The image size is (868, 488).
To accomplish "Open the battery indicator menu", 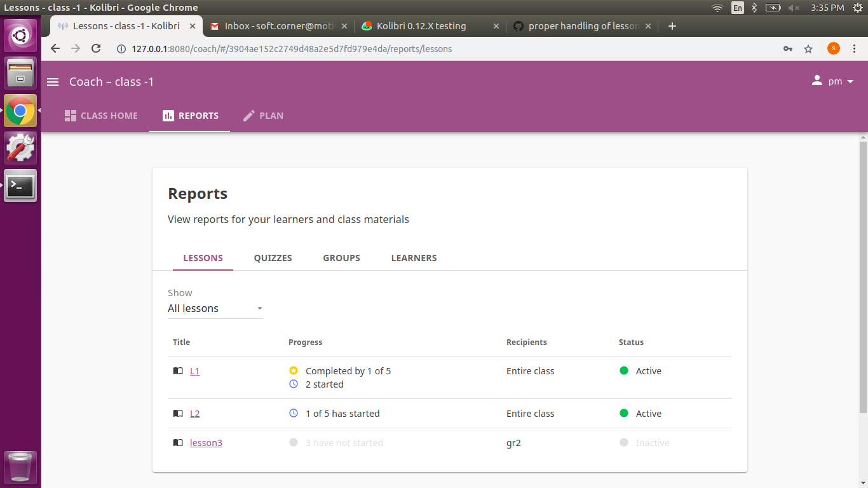I will pos(773,8).
